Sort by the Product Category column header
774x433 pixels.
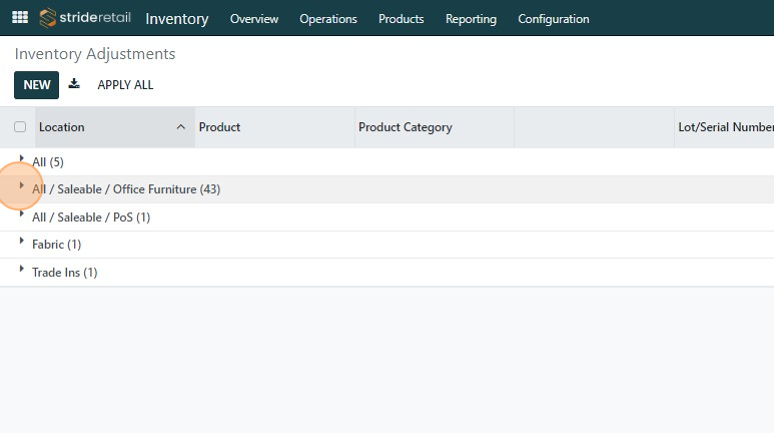[405, 127]
